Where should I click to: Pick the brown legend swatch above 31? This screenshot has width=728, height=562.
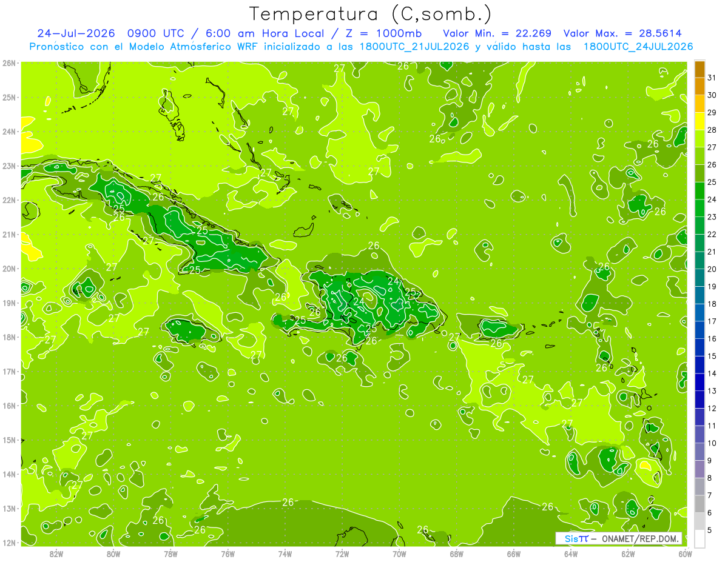(699, 69)
